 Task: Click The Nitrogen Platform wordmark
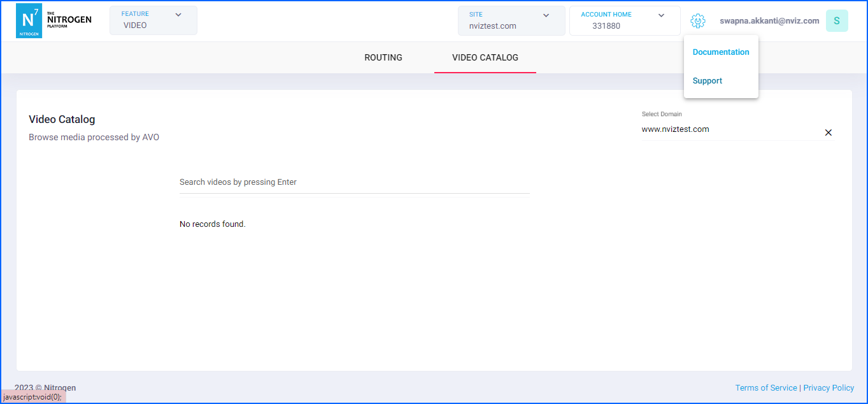tap(69, 20)
